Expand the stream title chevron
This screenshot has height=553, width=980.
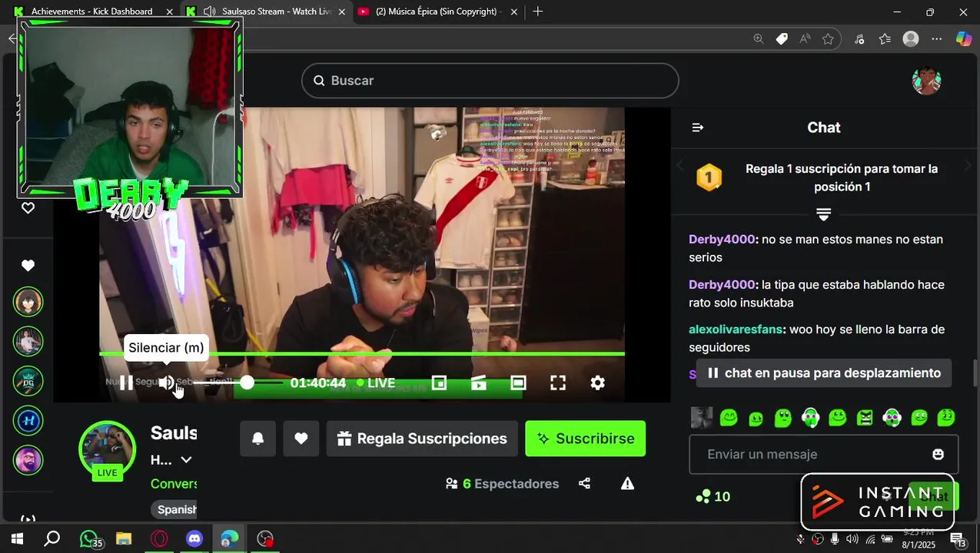coord(186,460)
